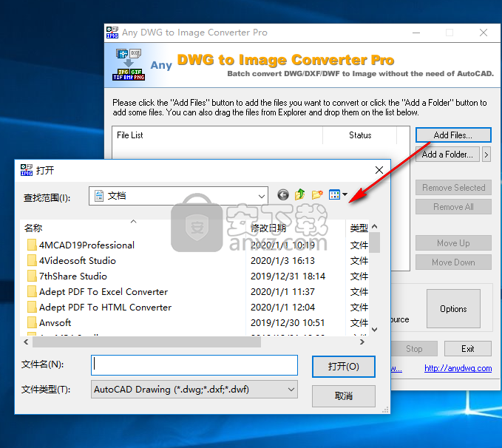
Task: Click the horizontal scrollbar thumb in file list
Action: click(x=146, y=342)
